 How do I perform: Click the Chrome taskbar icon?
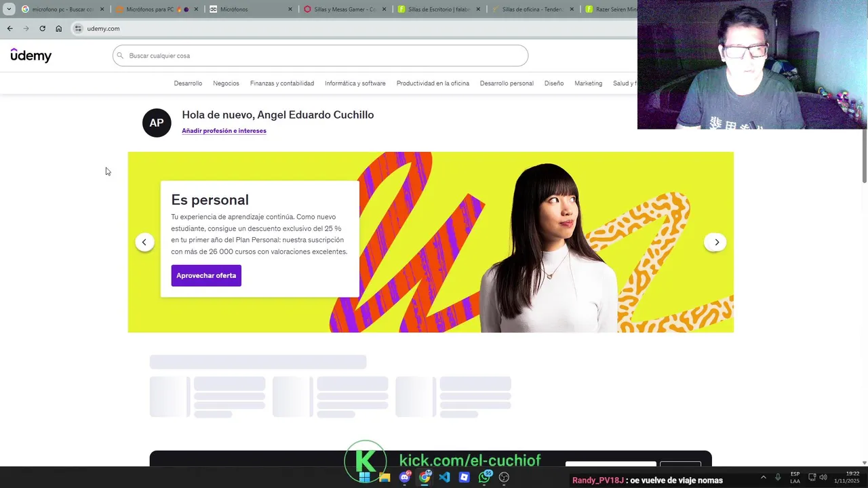pyautogui.click(x=425, y=477)
